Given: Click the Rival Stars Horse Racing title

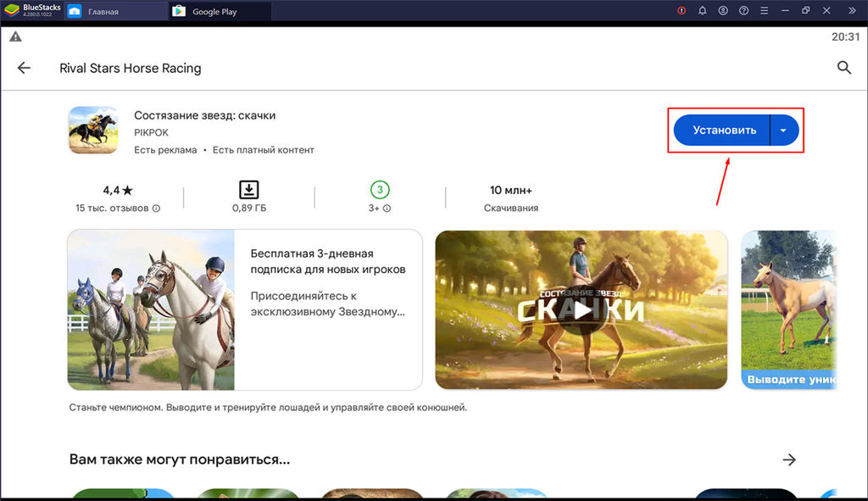Looking at the screenshot, I should click(130, 68).
